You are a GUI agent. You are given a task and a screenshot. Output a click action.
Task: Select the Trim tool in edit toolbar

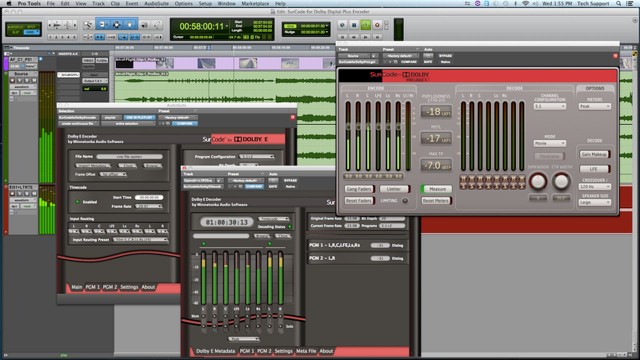point(102,25)
